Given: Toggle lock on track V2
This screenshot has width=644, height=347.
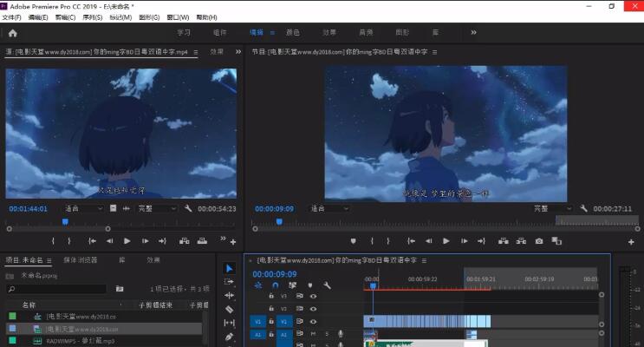Looking at the screenshot, I should coord(271,308).
